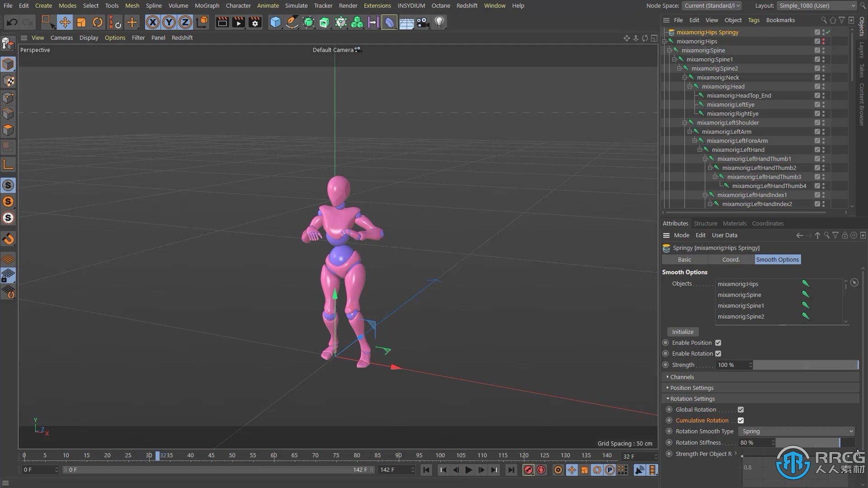Image resolution: width=868 pixels, height=488 pixels.
Task: Open Object Manager Tags menu
Action: (x=754, y=20)
